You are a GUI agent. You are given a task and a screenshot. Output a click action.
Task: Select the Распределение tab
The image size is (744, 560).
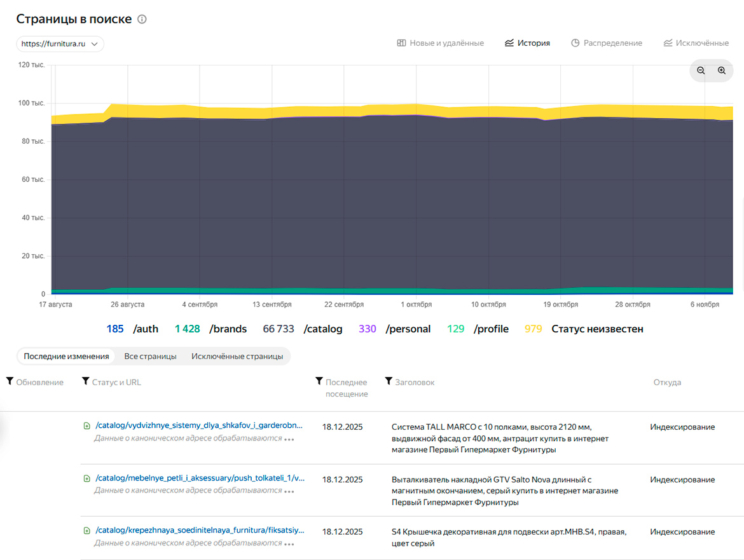click(x=606, y=43)
